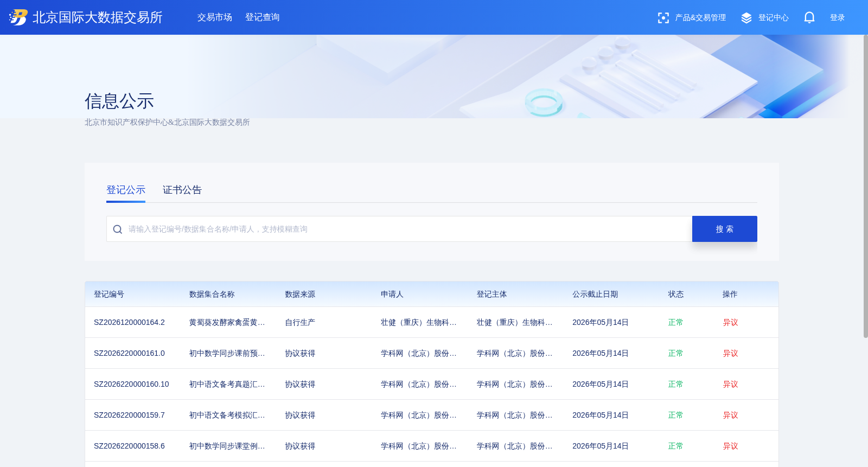
Task: Click 公示截止日期 column header
Action: [595, 294]
